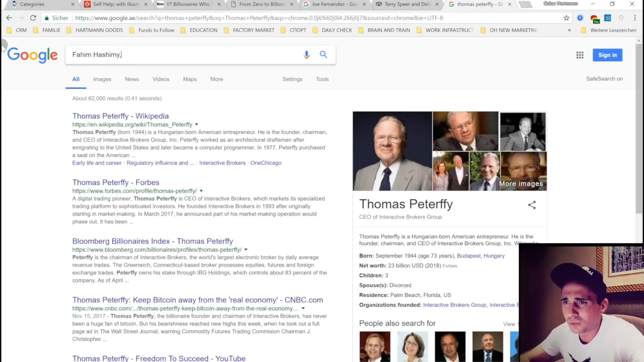This screenshot has height=362, width=644.
Task: Open the large Thomas Peterffy portrait photo
Action: 392,151
